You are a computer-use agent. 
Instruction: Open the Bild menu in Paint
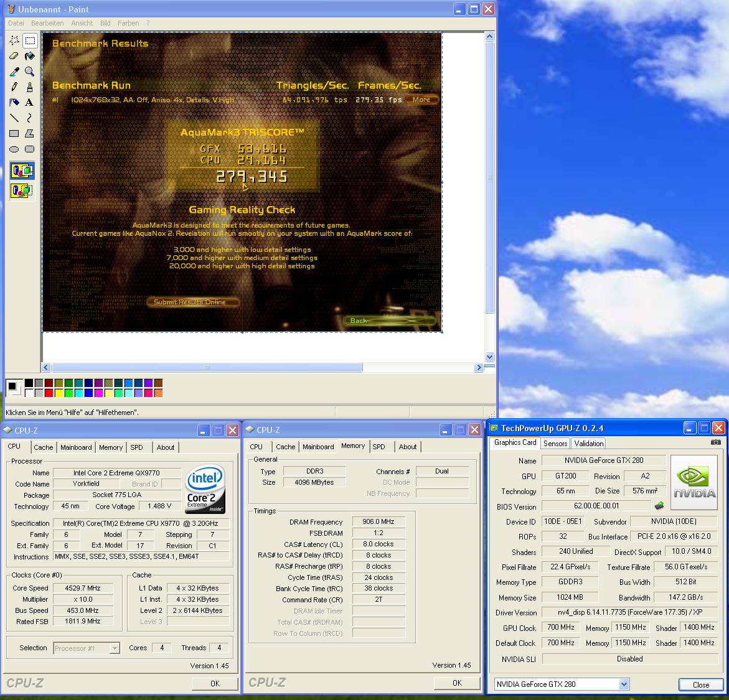tap(106, 23)
